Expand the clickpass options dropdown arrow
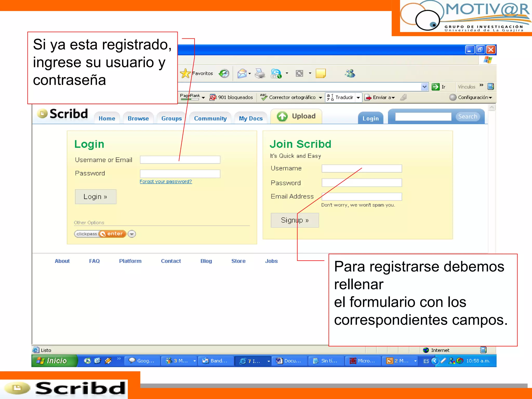 132,234
